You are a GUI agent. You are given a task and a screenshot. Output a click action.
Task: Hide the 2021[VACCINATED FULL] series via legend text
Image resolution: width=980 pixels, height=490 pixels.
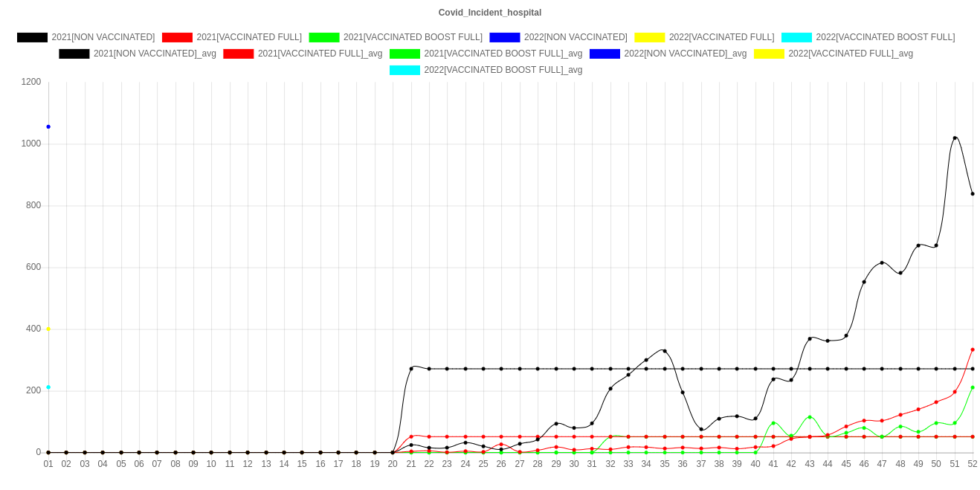(x=249, y=37)
